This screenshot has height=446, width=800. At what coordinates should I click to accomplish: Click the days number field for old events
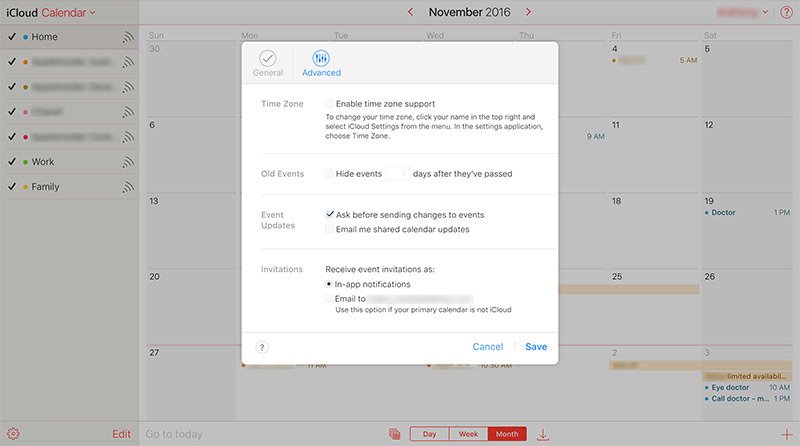(x=397, y=174)
